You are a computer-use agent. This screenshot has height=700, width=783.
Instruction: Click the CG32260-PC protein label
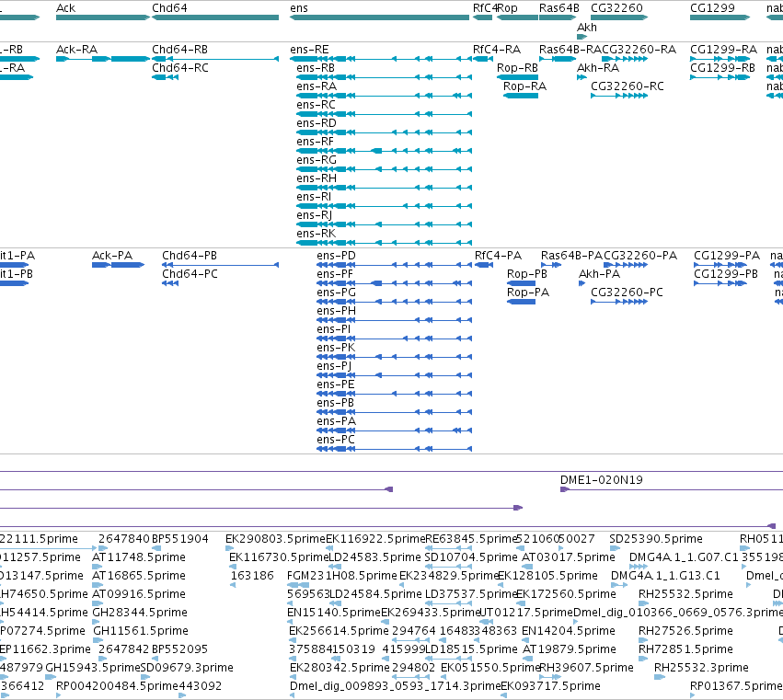pyautogui.click(x=627, y=293)
